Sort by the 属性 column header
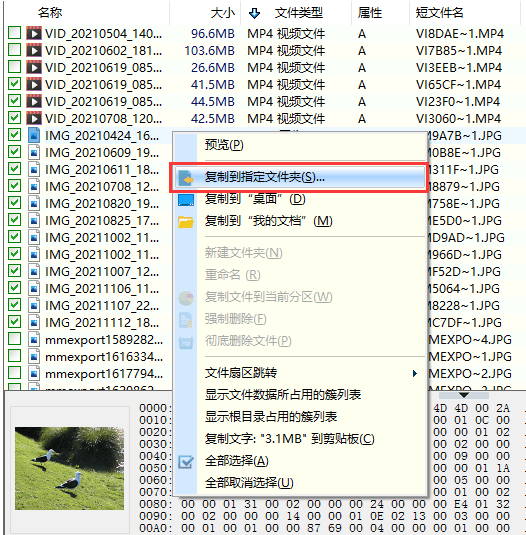Viewport: 526px width, 535px height. [380, 13]
